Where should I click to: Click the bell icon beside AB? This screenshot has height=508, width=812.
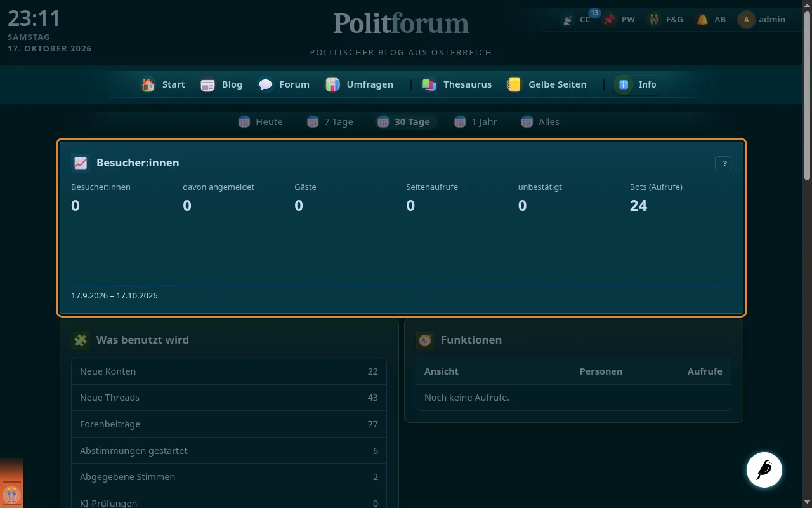click(x=702, y=20)
